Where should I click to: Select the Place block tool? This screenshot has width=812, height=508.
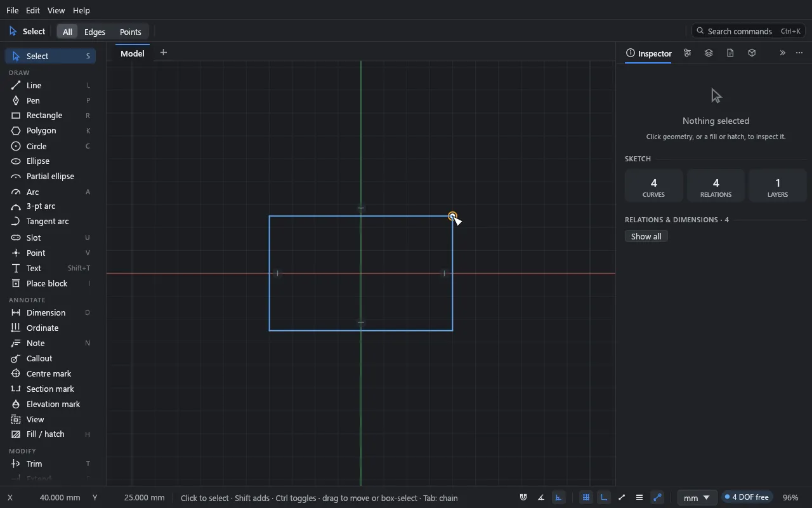(51, 283)
